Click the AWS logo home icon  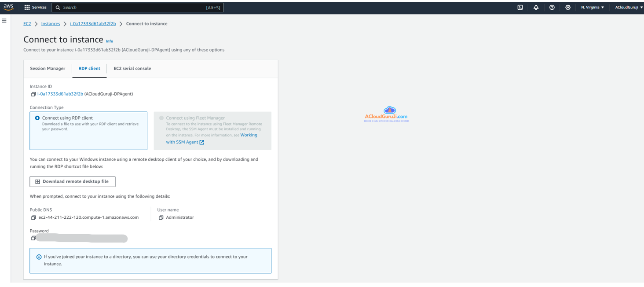coord(8,7)
